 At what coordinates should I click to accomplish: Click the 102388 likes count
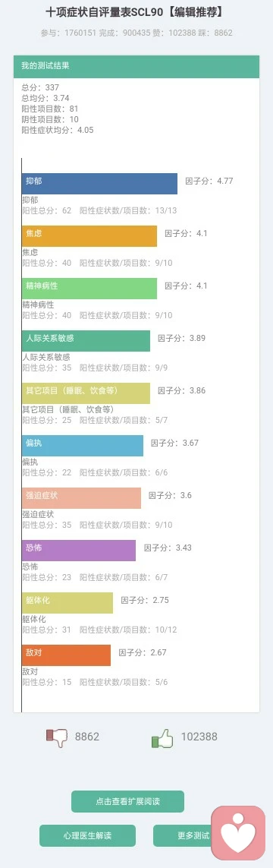(199, 737)
